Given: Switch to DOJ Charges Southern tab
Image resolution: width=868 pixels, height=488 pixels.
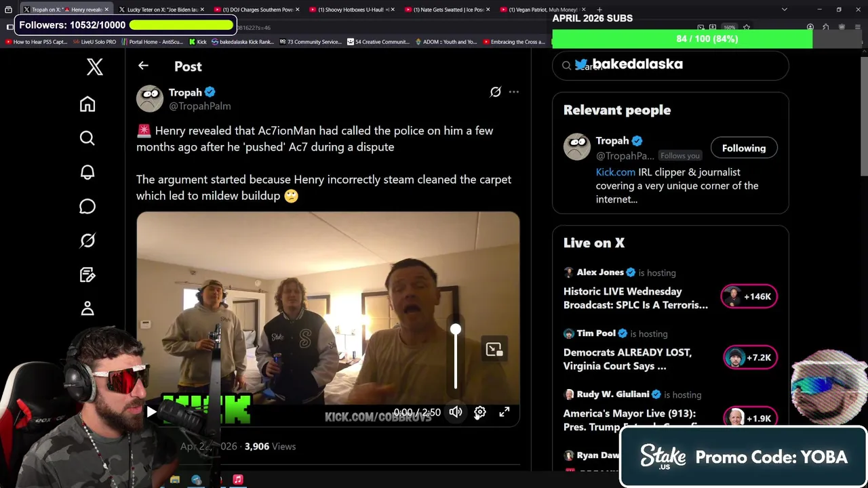Looking at the screenshot, I should pyautogui.click(x=257, y=9).
